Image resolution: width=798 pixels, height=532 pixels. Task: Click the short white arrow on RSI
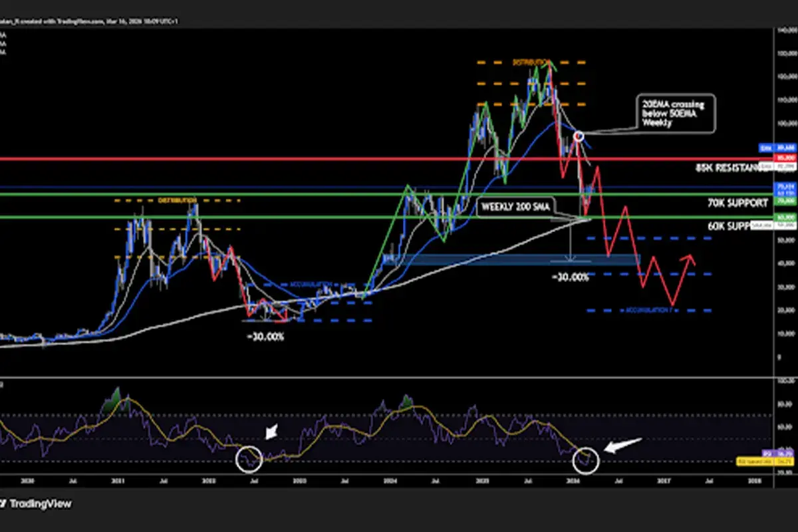(271, 433)
